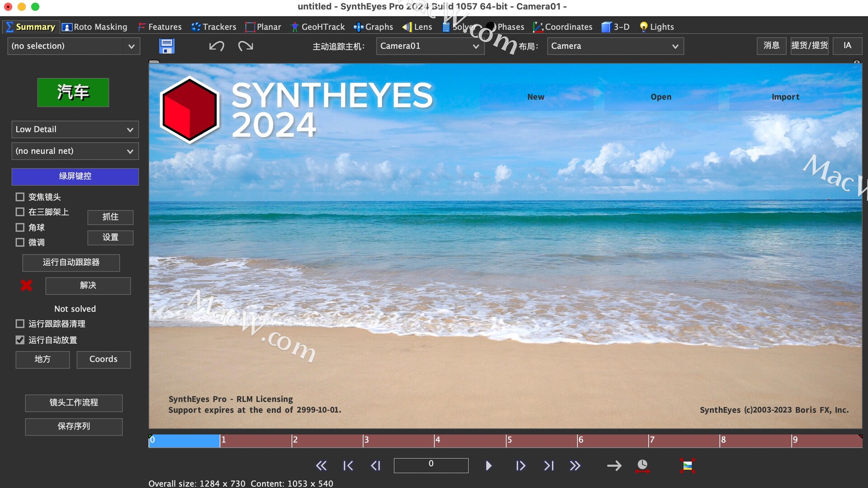Click frame 5 on the timeline

pyautogui.click(x=541, y=441)
